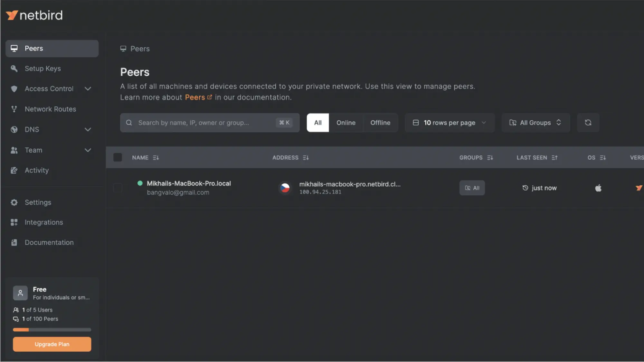644x362 pixels.
Task: Open the Peers documentation link
Action: pos(194,97)
